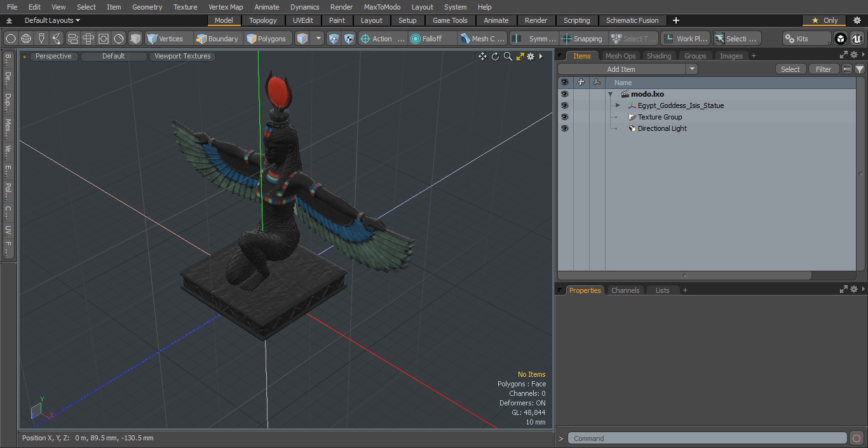Viewport: 868px width, 448px height.
Task: Click the viewport rotate icon
Action: (495, 57)
